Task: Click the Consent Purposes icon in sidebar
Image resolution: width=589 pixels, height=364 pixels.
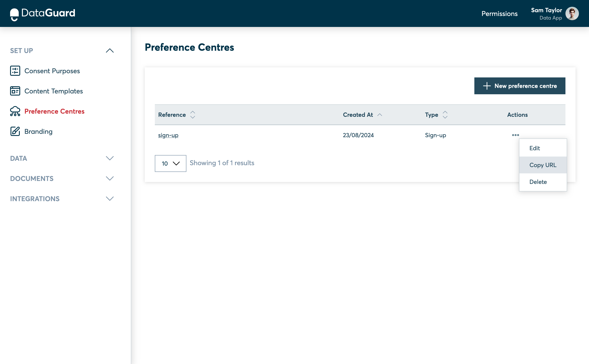Action: (x=15, y=71)
